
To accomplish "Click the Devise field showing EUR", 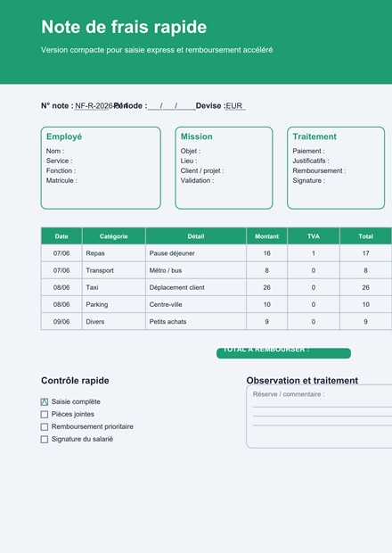I will point(235,106).
